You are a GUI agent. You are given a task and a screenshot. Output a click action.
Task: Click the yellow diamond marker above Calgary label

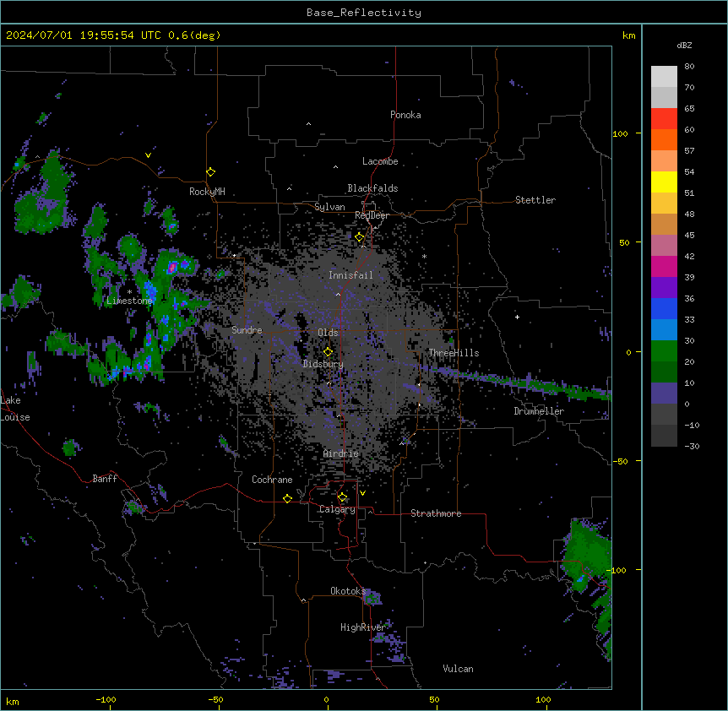click(342, 497)
